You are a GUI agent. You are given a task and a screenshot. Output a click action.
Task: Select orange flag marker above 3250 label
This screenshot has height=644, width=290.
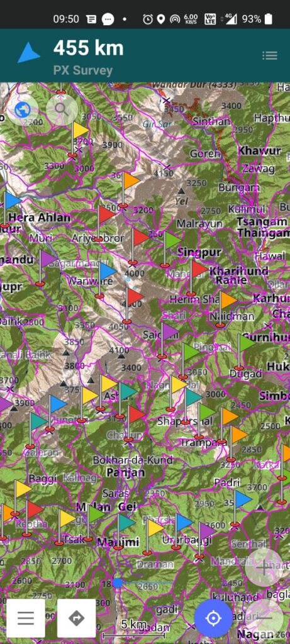point(237,443)
